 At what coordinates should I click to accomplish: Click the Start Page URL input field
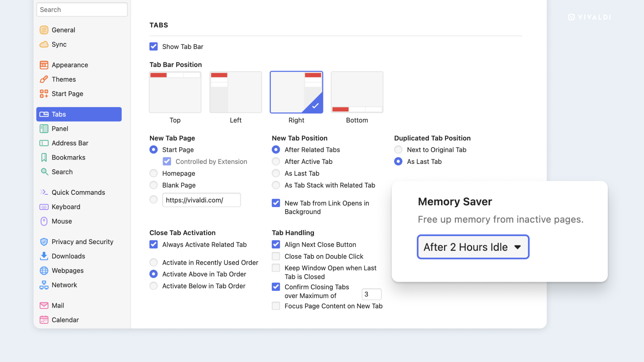(201, 200)
